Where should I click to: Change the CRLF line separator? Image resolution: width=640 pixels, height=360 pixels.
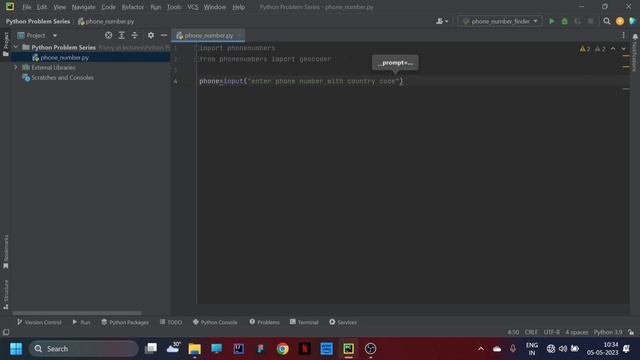(x=531, y=332)
